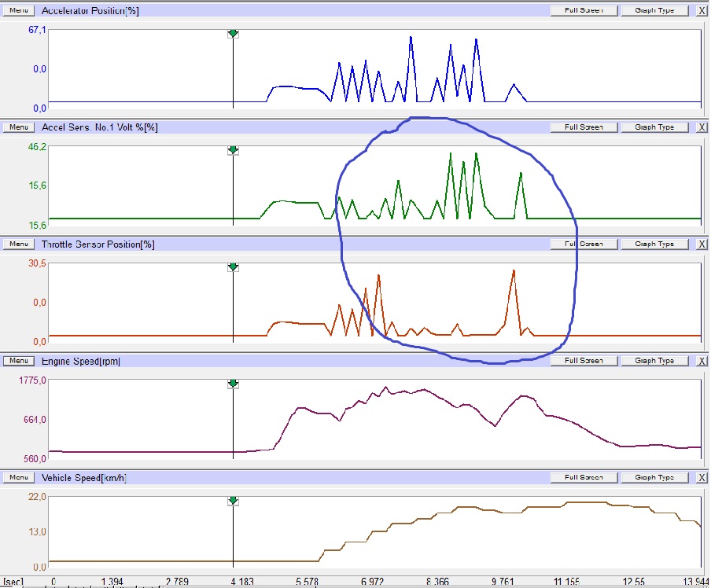Close the Accelerator Position graph panel
Screen dimensions: 711x588
702,11
